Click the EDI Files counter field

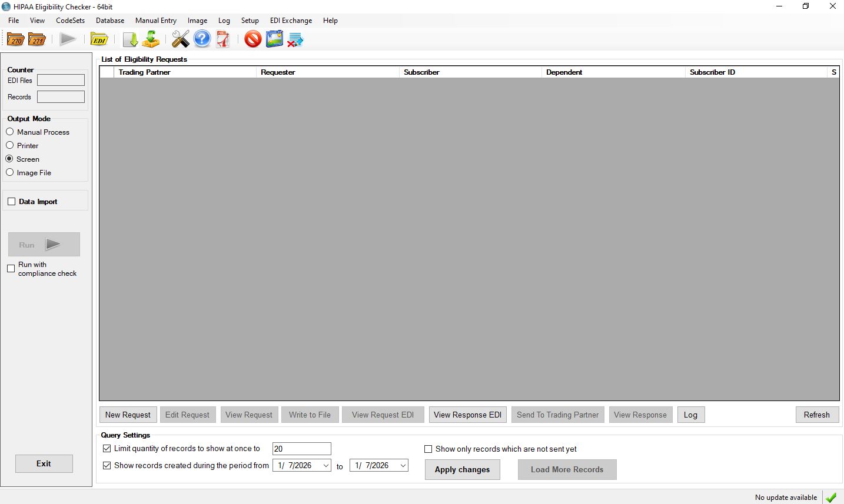point(61,80)
